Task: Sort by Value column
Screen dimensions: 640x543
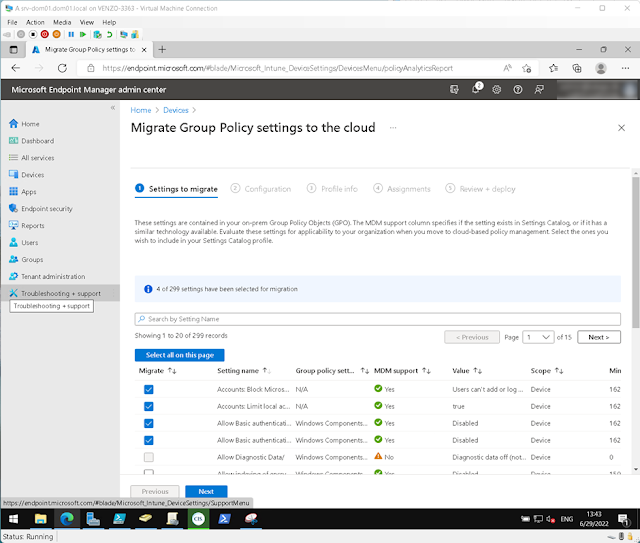Action: click(x=467, y=371)
